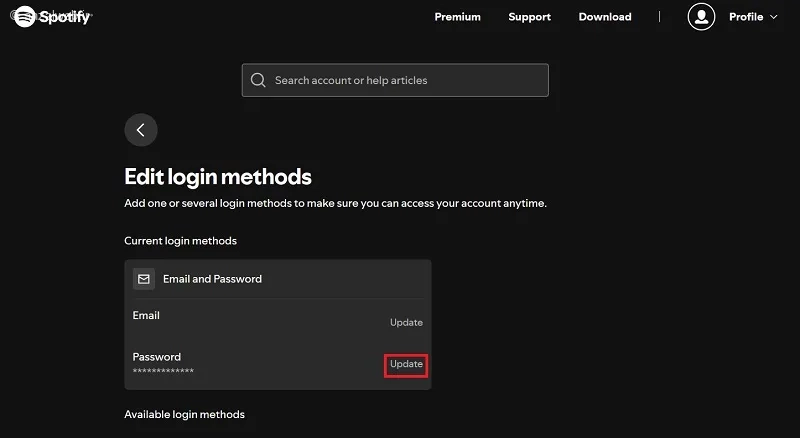This screenshot has width=800, height=438.
Task: Expand the Profile dropdown chevron
Action: point(773,17)
